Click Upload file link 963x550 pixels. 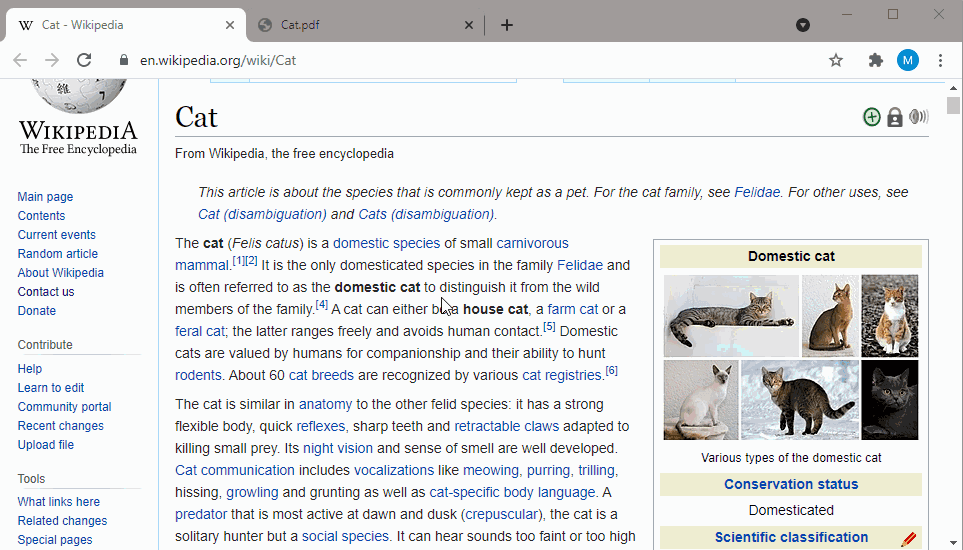tap(46, 444)
